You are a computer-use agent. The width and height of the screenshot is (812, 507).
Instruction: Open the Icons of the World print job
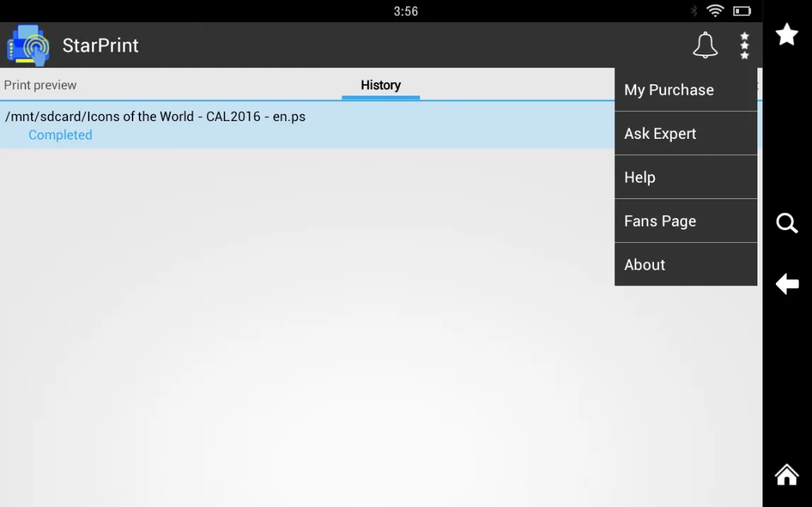tap(155, 117)
